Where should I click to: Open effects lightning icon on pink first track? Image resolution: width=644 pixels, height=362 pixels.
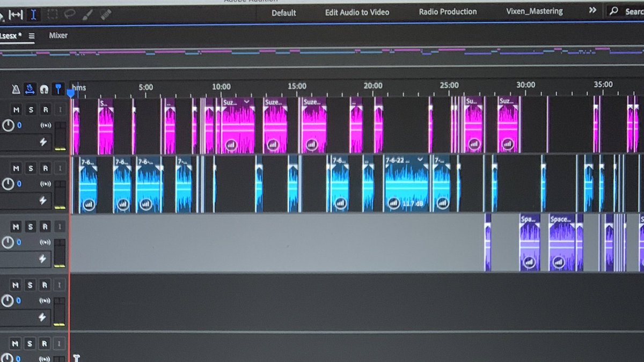tap(43, 142)
